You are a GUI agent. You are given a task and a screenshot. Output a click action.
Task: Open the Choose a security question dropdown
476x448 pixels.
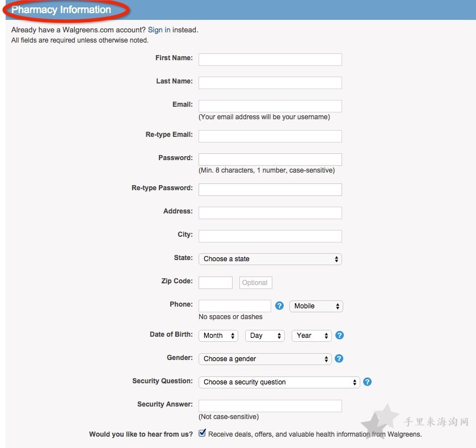click(279, 382)
